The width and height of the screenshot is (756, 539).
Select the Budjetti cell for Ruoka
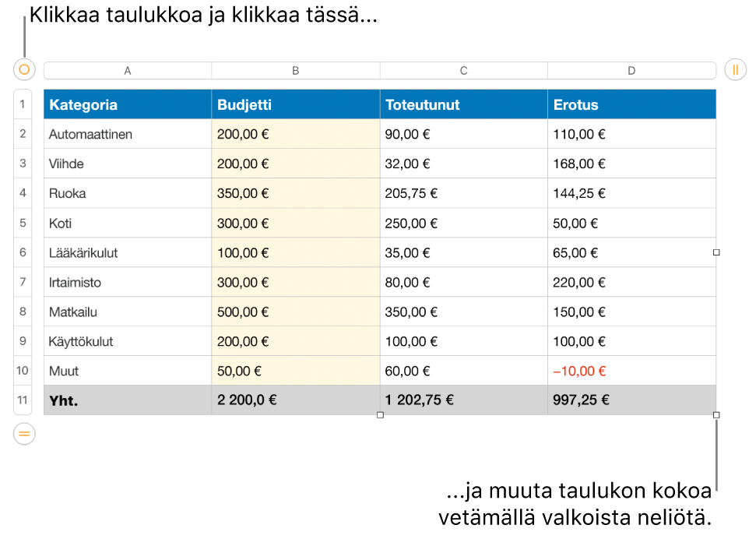[296, 193]
